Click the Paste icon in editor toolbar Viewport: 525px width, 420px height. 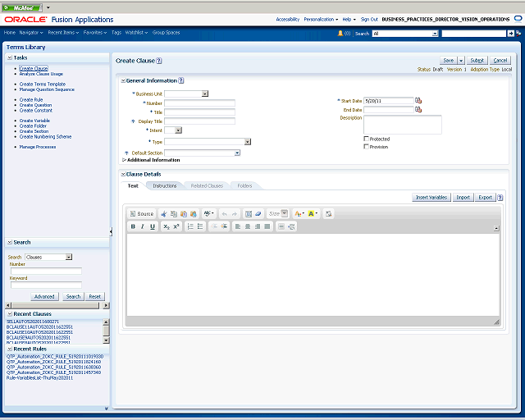184,213
